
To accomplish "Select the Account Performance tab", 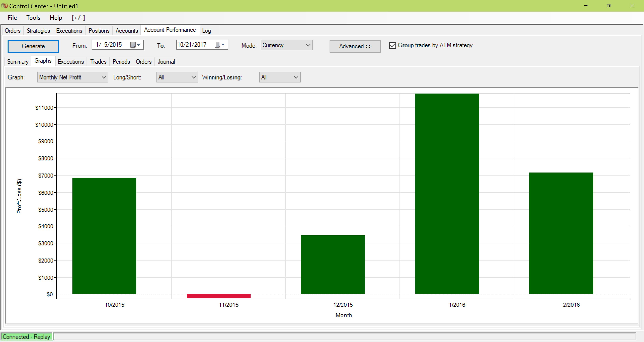I will pyautogui.click(x=170, y=30).
